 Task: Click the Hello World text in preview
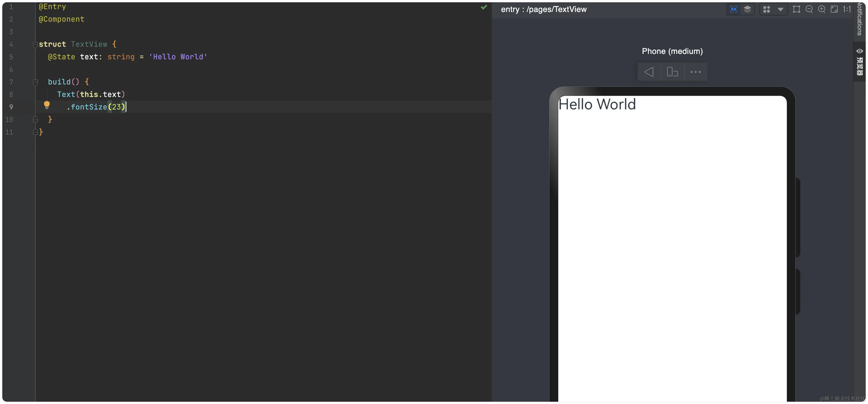tap(597, 104)
